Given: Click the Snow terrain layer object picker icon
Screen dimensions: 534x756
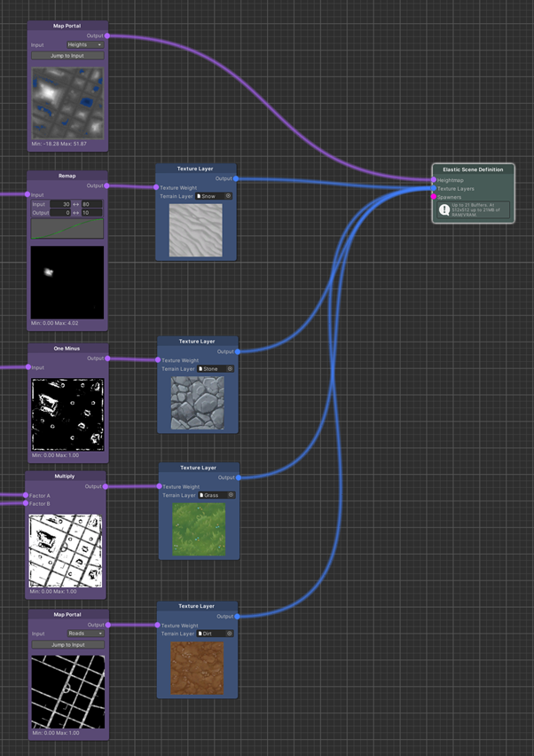Looking at the screenshot, I should (x=228, y=196).
